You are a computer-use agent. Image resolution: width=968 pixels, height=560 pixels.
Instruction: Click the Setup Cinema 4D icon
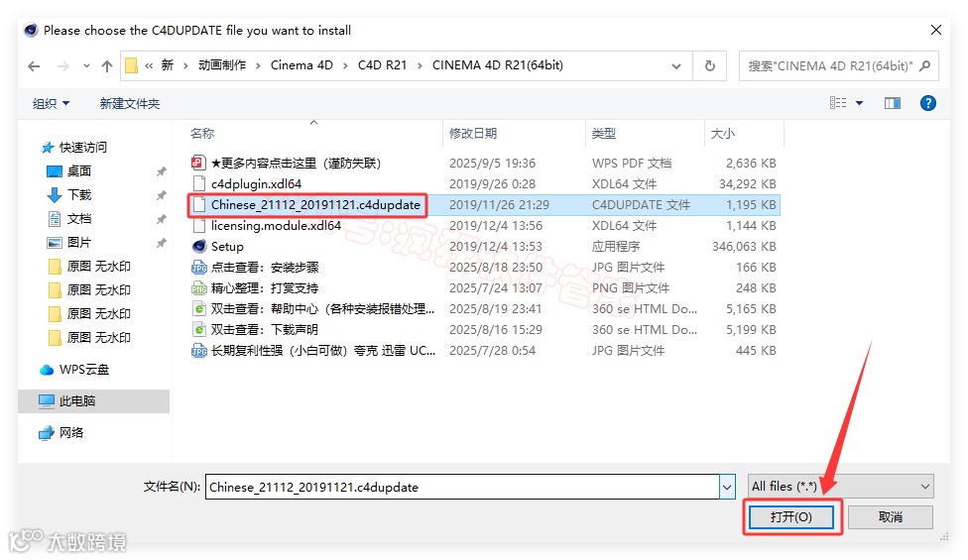pyautogui.click(x=198, y=247)
